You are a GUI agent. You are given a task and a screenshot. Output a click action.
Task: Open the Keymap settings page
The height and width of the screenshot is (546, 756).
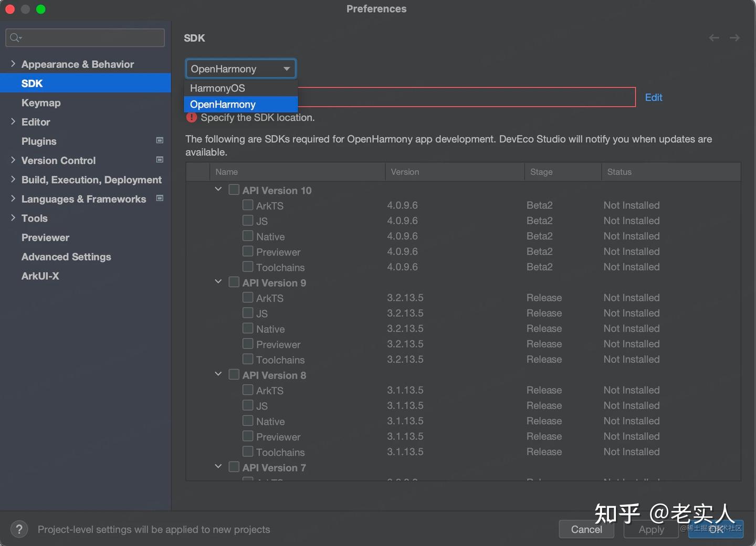click(41, 103)
